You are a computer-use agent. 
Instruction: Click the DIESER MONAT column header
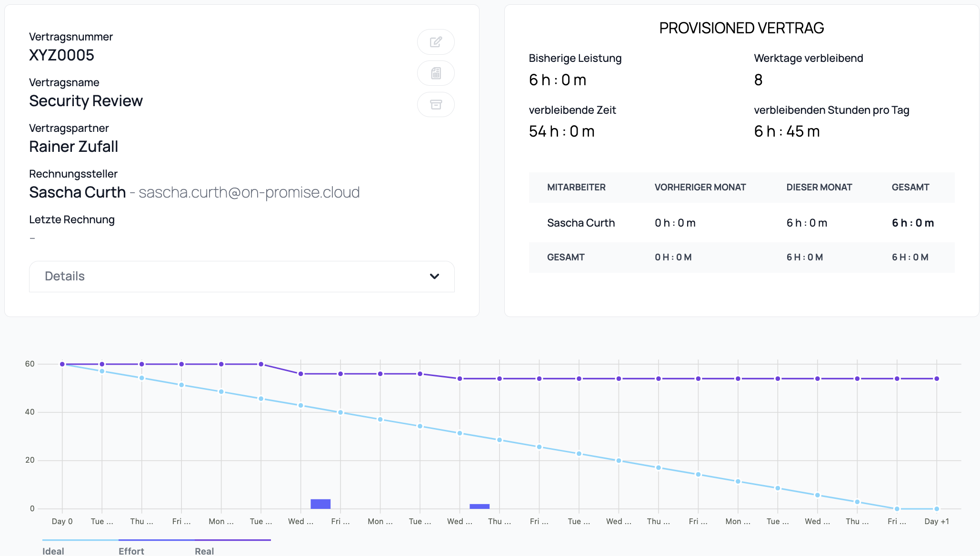click(819, 188)
